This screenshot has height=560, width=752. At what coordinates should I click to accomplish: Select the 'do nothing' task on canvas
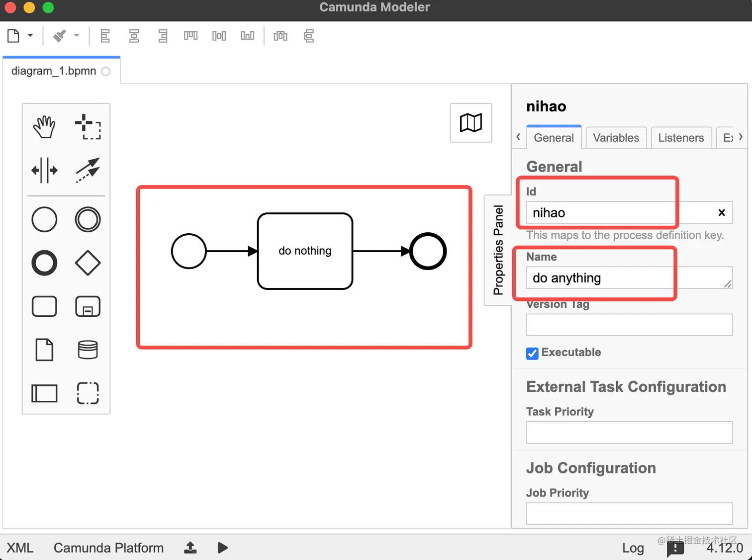[x=305, y=251]
